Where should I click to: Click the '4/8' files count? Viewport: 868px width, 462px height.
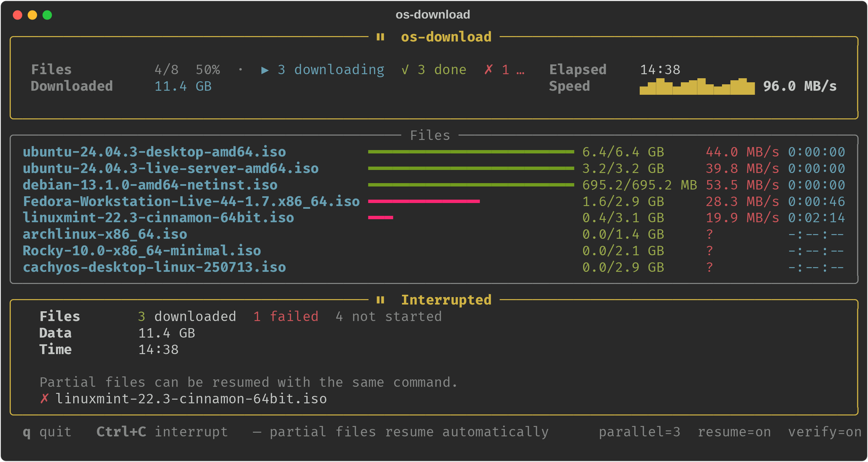[x=167, y=70]
